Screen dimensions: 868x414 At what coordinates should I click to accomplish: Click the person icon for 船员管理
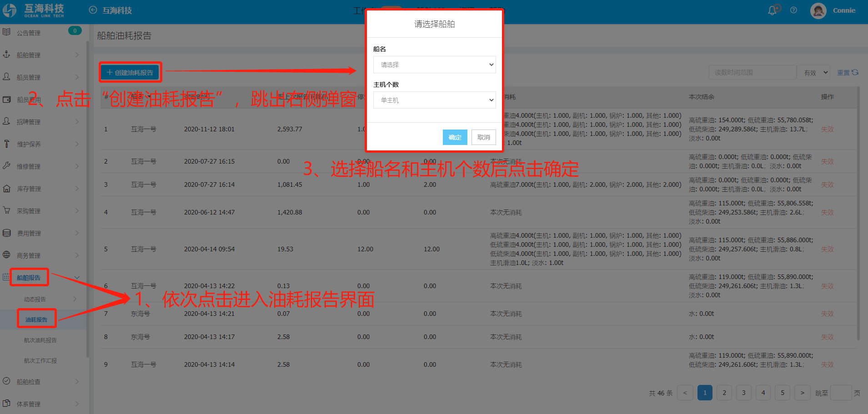click(6, 77)
